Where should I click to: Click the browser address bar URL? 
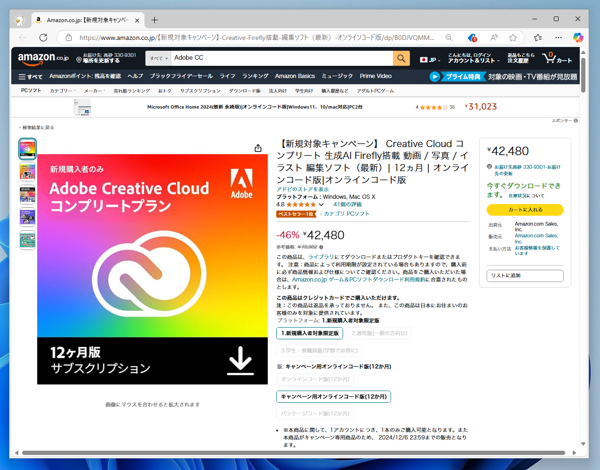click(256, 38)
